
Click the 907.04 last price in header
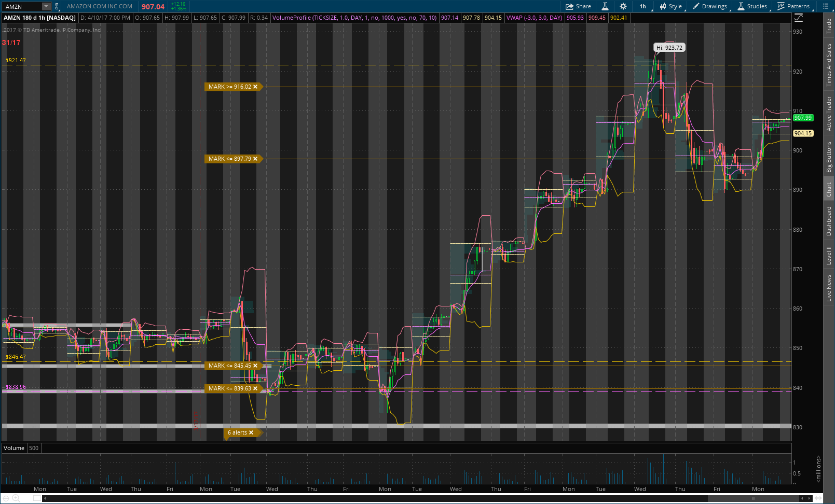153,7
